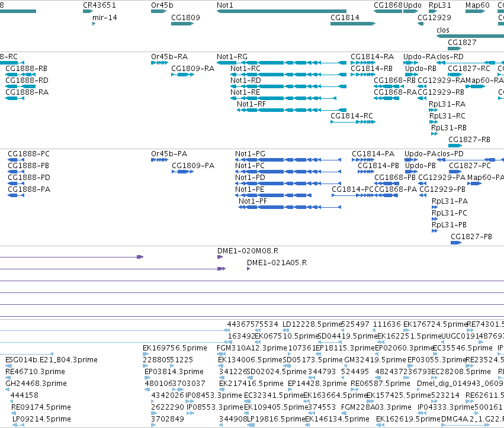
Task: Click the GH24468.3prime EST label
Action: tap(36, 384)
